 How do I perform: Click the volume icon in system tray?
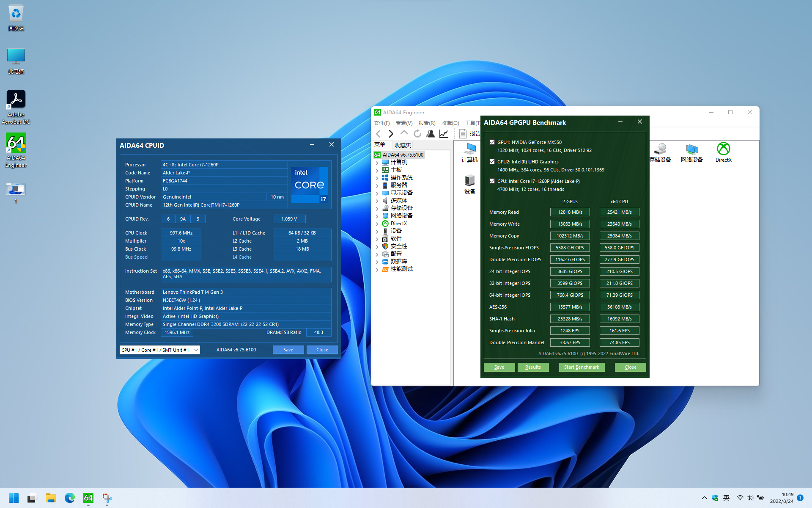(750, 498)
